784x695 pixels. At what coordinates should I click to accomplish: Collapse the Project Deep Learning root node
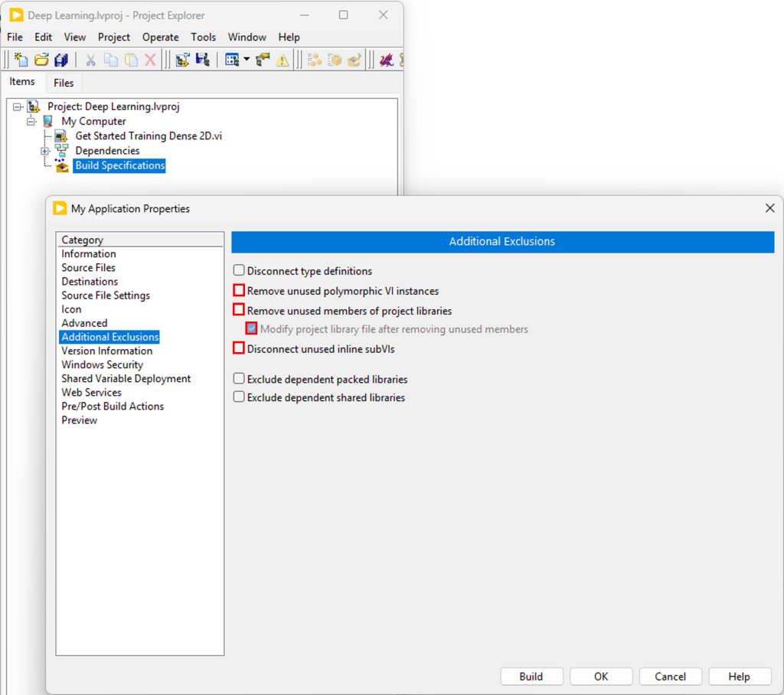pyautogui.click(x=18, y=107)
